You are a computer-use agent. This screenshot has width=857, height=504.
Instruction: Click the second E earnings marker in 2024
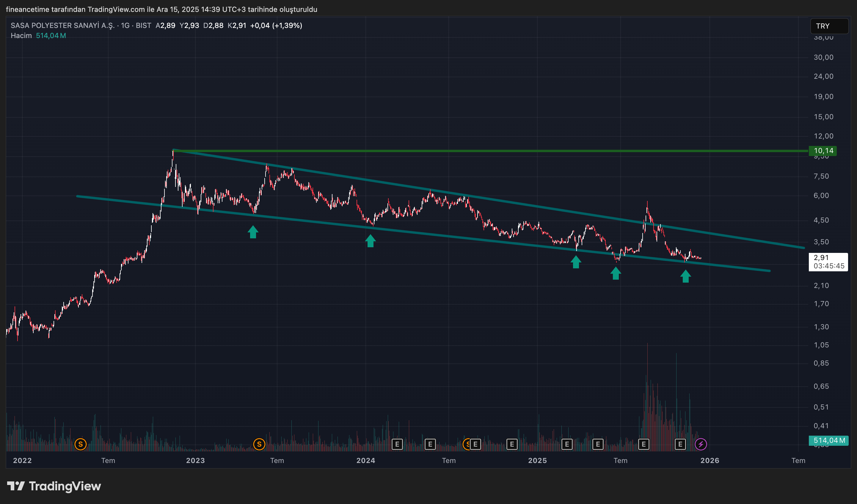click(430, 444)
